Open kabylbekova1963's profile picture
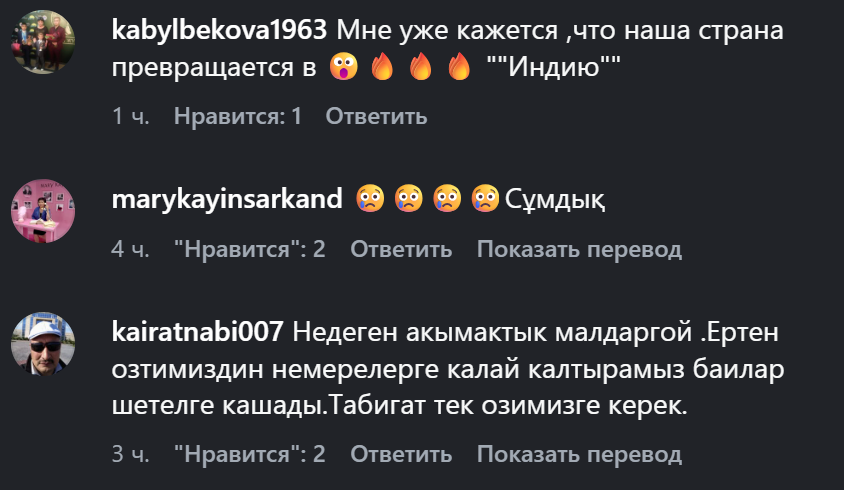The height and width of the screenshot is (490, 844). (43, 42)
